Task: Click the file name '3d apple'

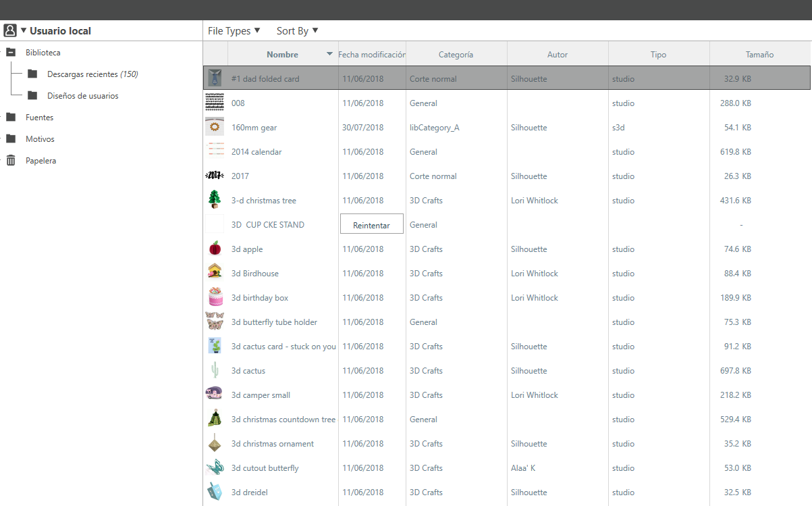Action: [x=247, y=249]
